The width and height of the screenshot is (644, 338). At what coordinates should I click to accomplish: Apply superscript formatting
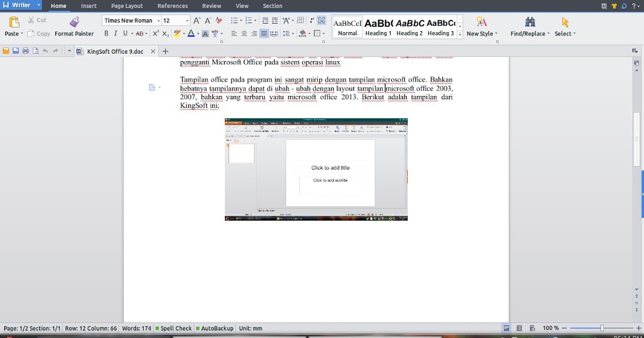(x=156, y=33)
